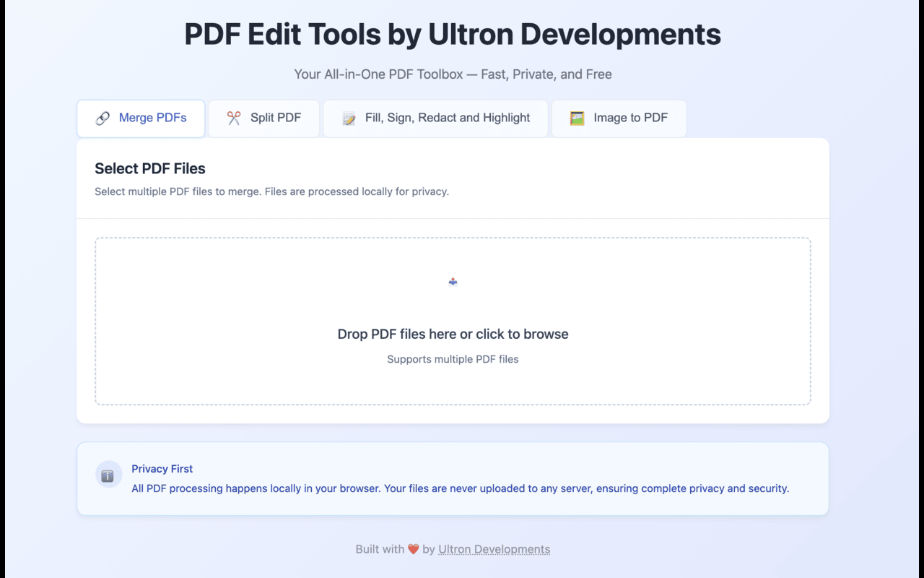The height and width of the screenshot is (578, 924).
Task: Click the paperclip icon on Merge PDFs tab
Action: (x=103, y=118)
